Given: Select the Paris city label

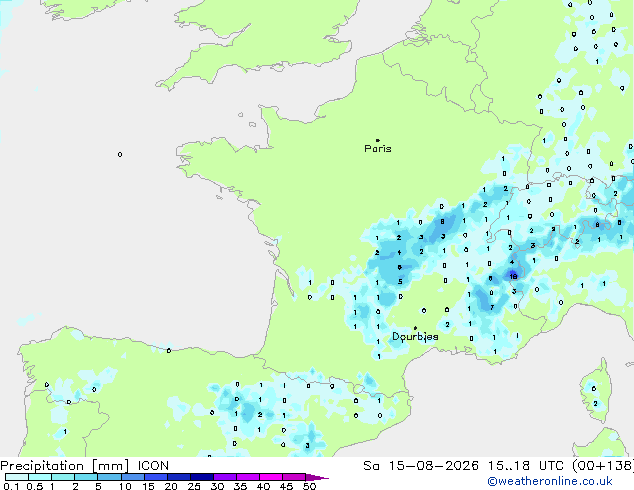Looking at the screenshot, I should click(378, 149).
